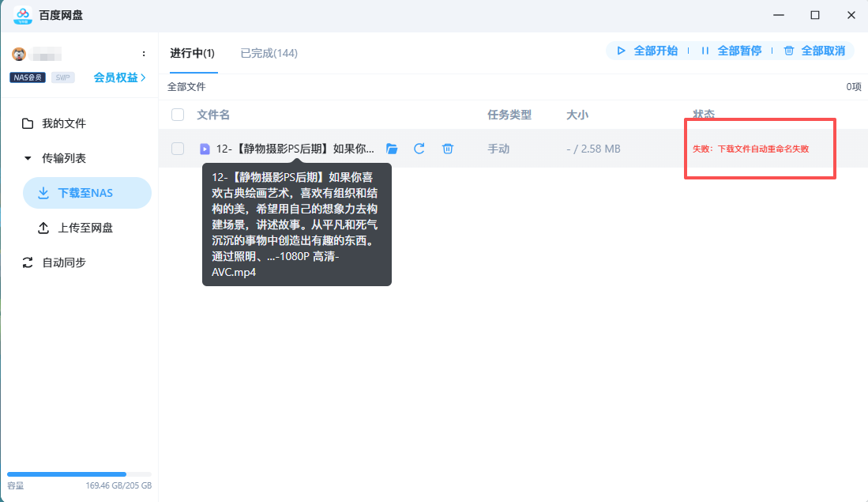
Task: Maximize the 百度网盘 window
Action: [815, 15]
